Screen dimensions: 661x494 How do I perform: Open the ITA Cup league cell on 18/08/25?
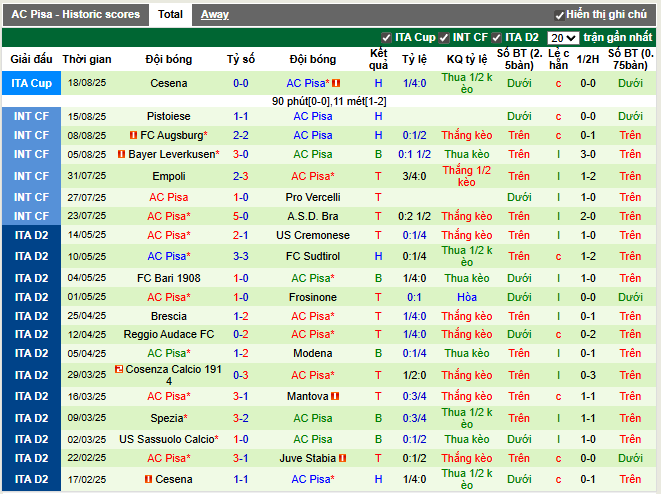pyautogui.click(x=31, y=83)
